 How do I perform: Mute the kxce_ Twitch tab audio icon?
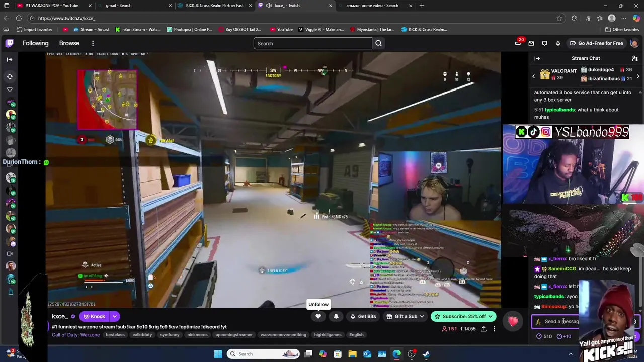pos(269,5)
